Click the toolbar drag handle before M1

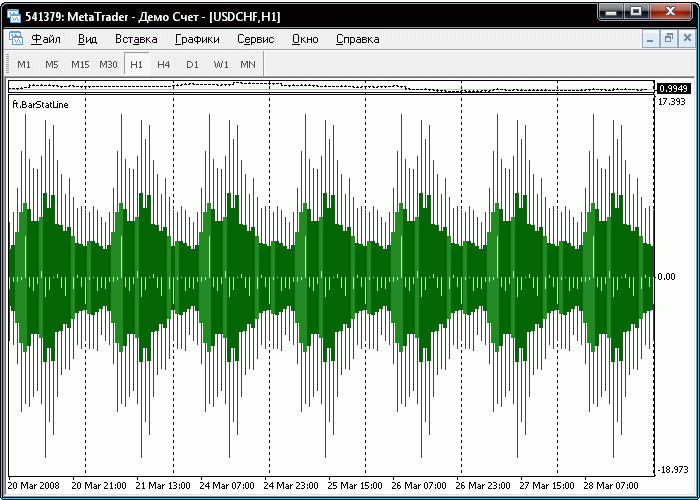coord(7,64)
